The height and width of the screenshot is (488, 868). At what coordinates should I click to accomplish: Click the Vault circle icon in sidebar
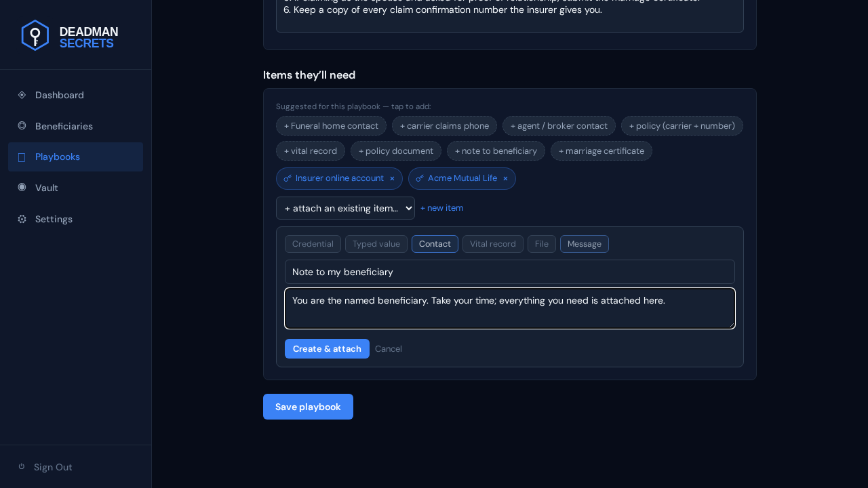click(22, 187)
